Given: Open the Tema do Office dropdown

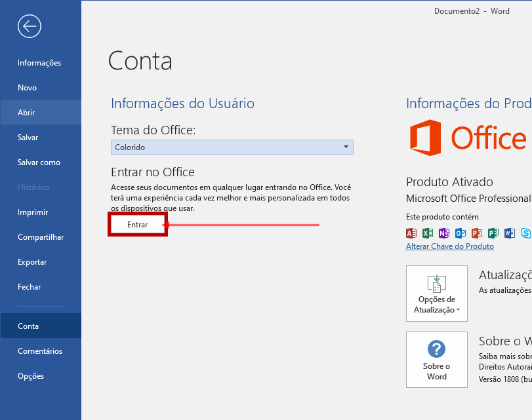Looking at the screenshot, I should click(232, 147).
